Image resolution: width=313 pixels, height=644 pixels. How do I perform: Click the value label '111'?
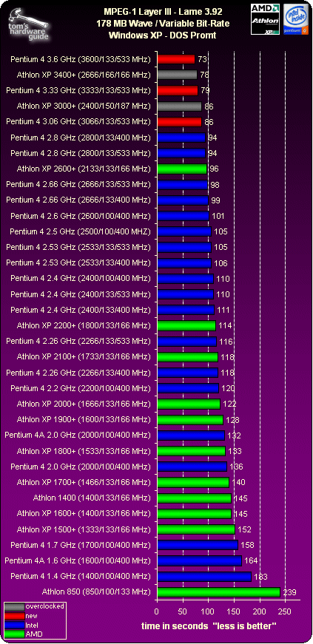click(223, 310)
